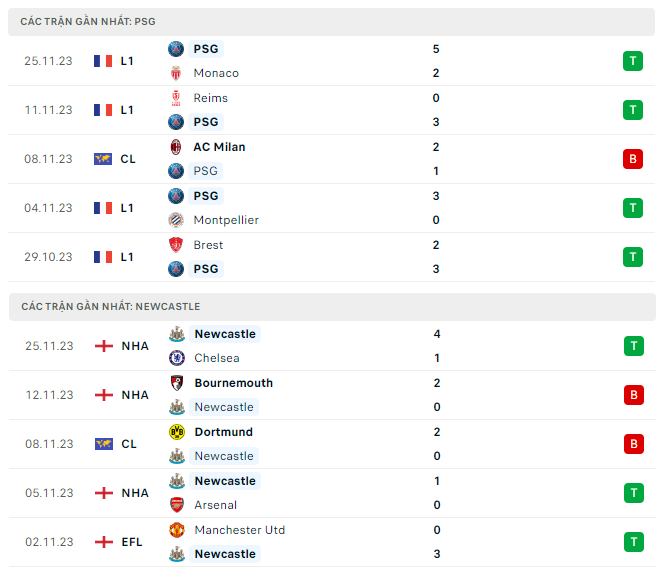Click the red B badge for Bournemouth match
Image resolution: width=663 pixels, height=573 pixels.
632,395
